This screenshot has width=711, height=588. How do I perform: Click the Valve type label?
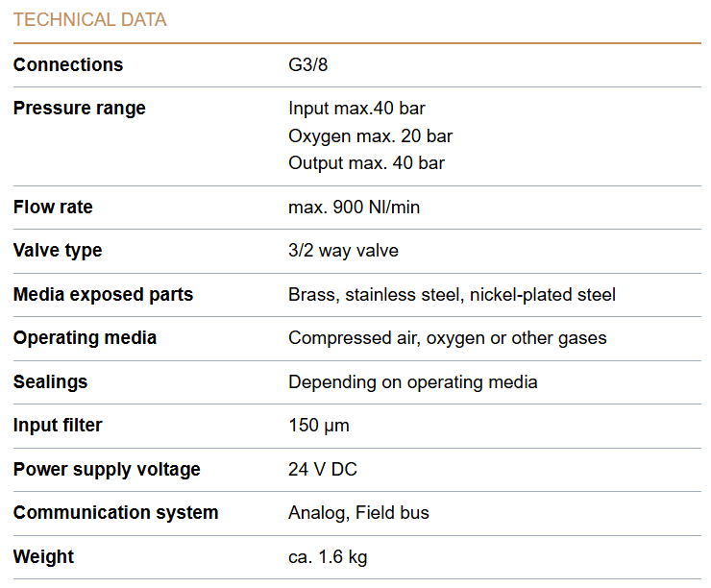point(58,251)
